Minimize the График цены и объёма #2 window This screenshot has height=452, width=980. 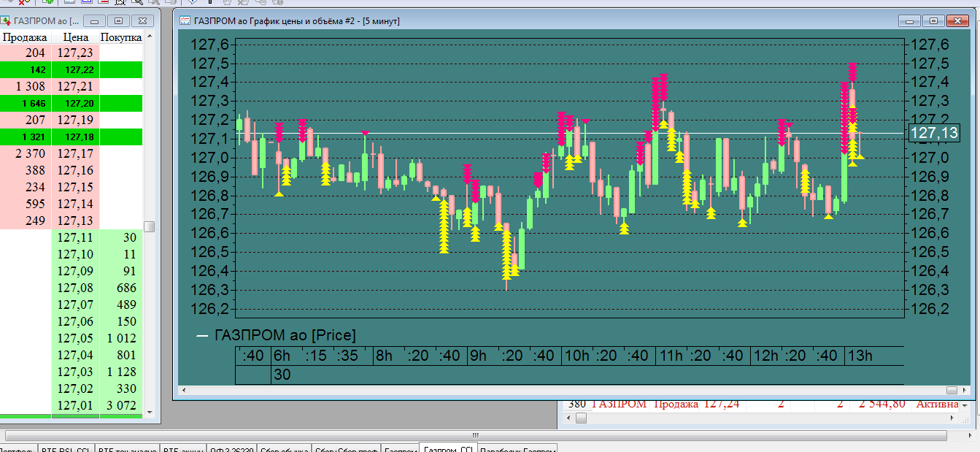click(x=908, y=21)
